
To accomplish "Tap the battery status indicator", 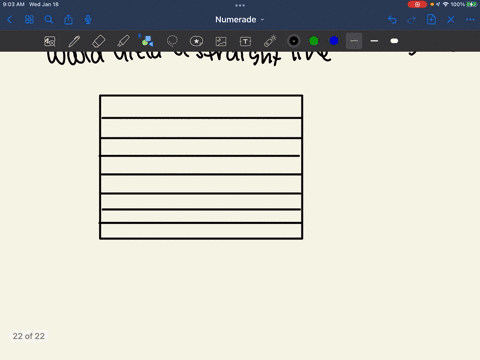I will coord(472,4).
